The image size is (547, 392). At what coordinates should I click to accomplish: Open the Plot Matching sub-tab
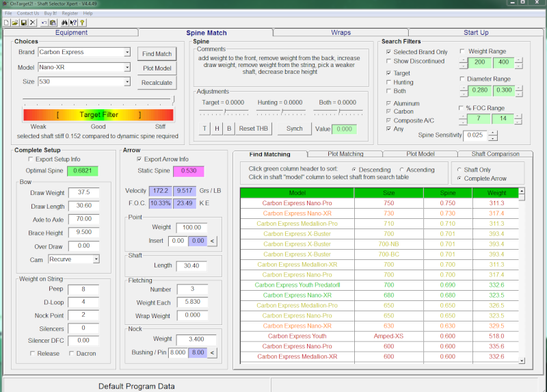point(345,154)
